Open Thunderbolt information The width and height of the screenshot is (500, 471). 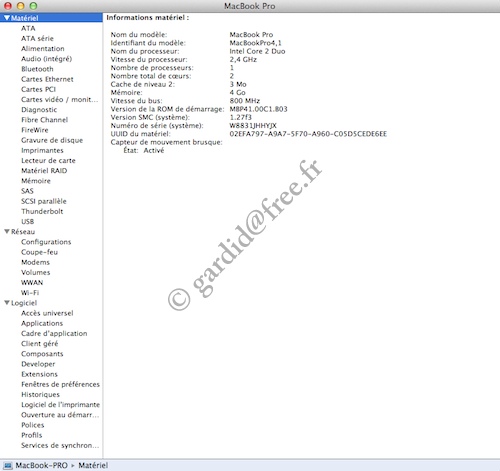coord(42,211)
